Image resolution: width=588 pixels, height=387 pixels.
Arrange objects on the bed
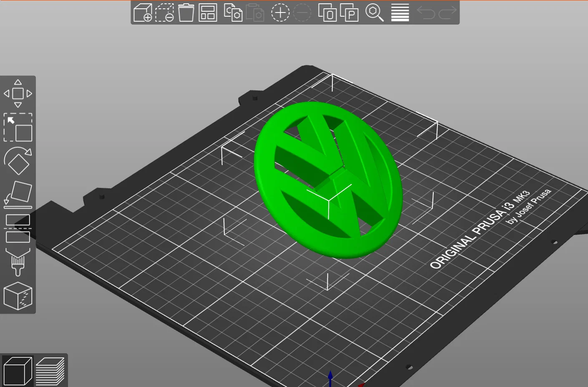pyautogui.click(x=208, y=12)
